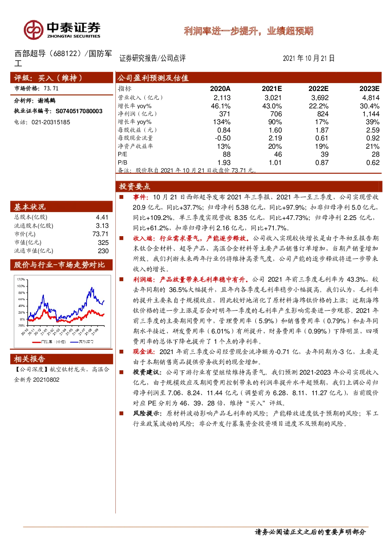Screen dimensions: 392x555
Task: Click 2021E net profit value 706
Action: click(x=276, y=114)
